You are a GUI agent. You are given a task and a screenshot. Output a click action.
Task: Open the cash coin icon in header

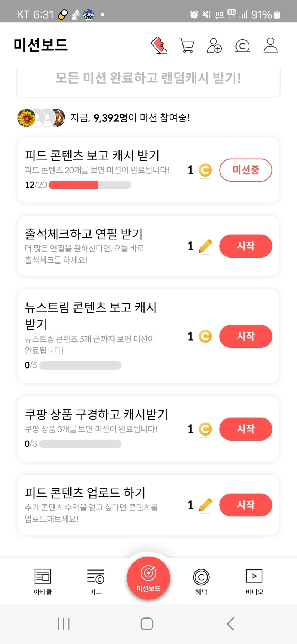(x=242, y=46)
